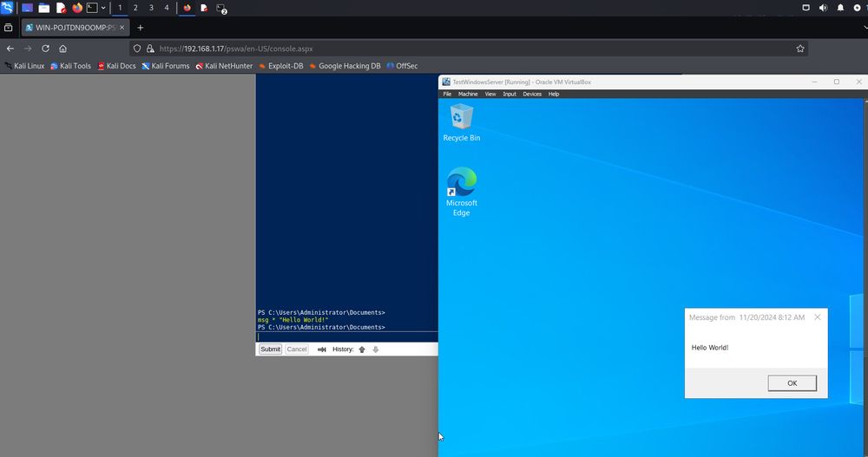Click the display tray icon

pos(806,8)
